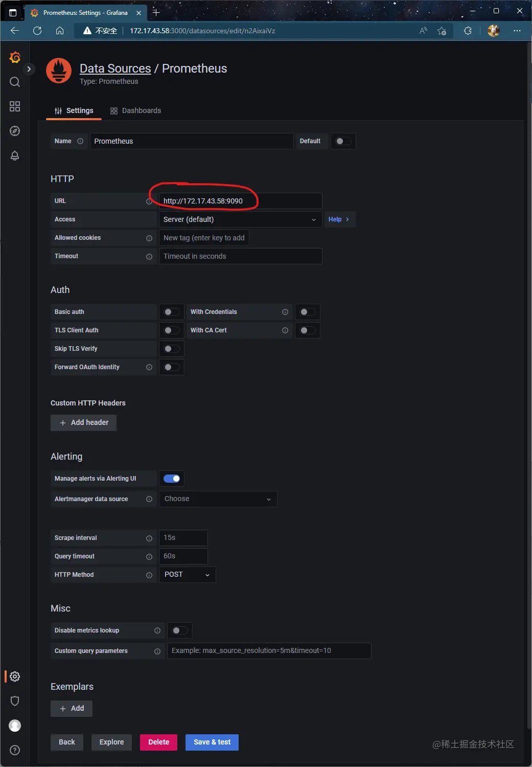This screenshot has height=767, width=532.
Task: Click the Delete button
Action: pos(158,742)
